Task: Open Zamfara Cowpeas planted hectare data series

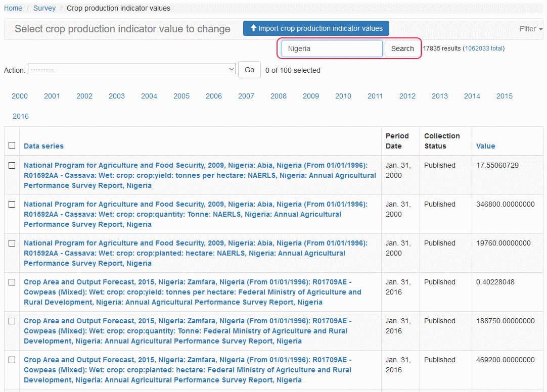Action: click(x=187, y=370)
